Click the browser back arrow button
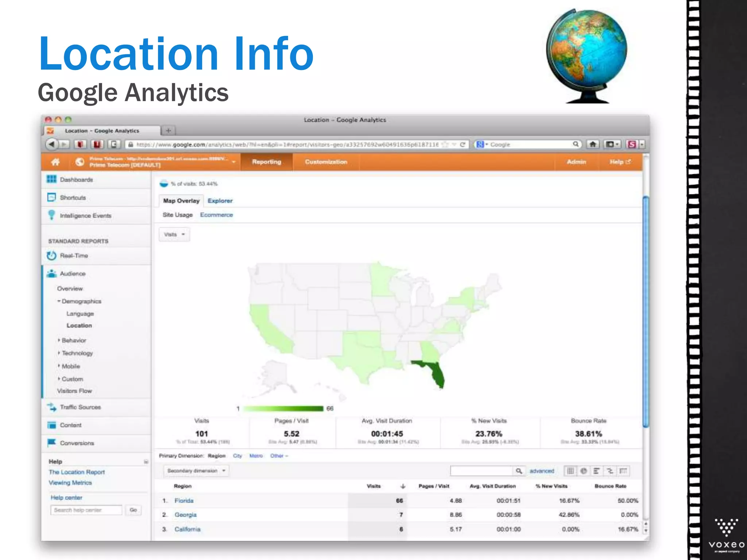The height and width of the screenshot is (560, 747). pos(52,144)
